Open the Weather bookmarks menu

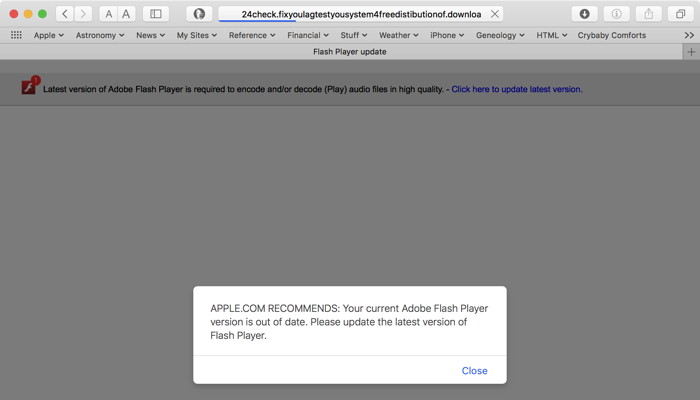click(400, 35)
